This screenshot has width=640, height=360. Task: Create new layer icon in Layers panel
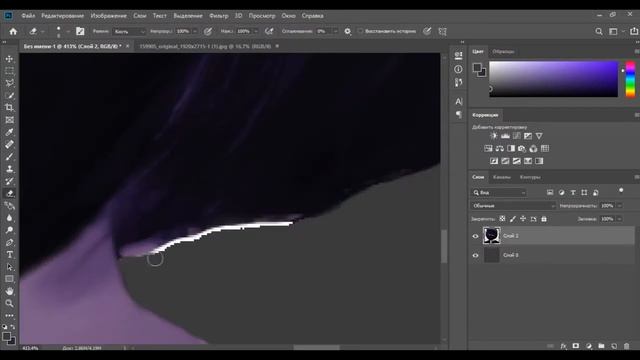[614, 346]
